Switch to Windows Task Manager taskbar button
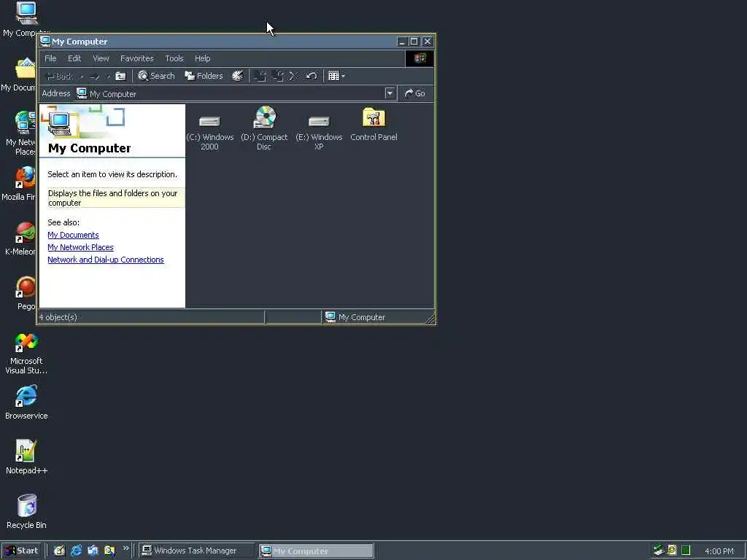747x560 pixels. tap(196, 551)
